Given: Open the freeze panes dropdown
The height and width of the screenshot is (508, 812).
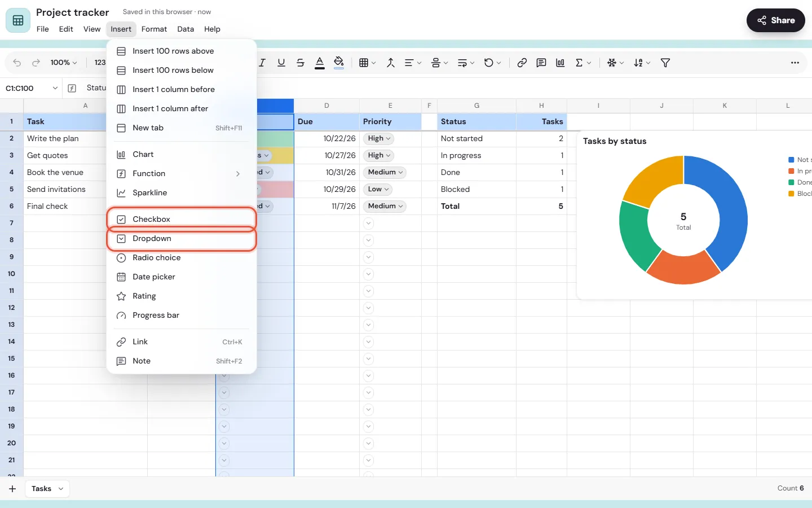Looking at the screenshot, I should pyautogui.click(x=615, y=63).
